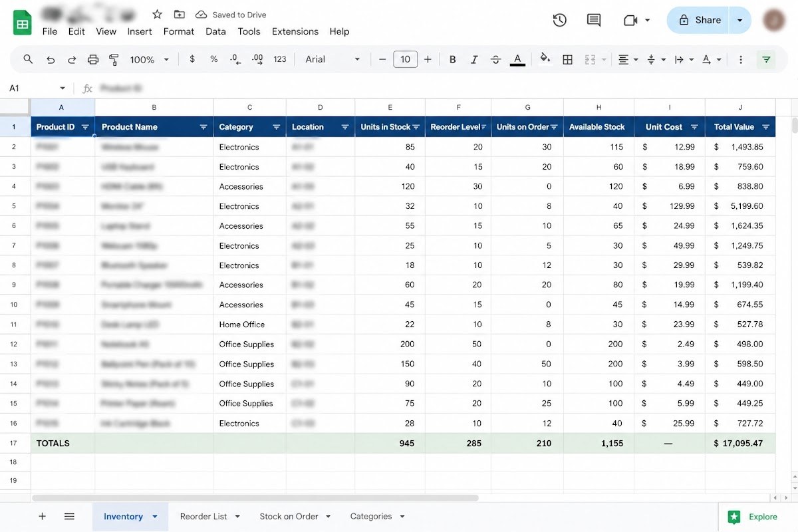The width and height of the screenshot is (798, 532).
Task: Switch to Categories sheet tab
Action: coord(371,517)
